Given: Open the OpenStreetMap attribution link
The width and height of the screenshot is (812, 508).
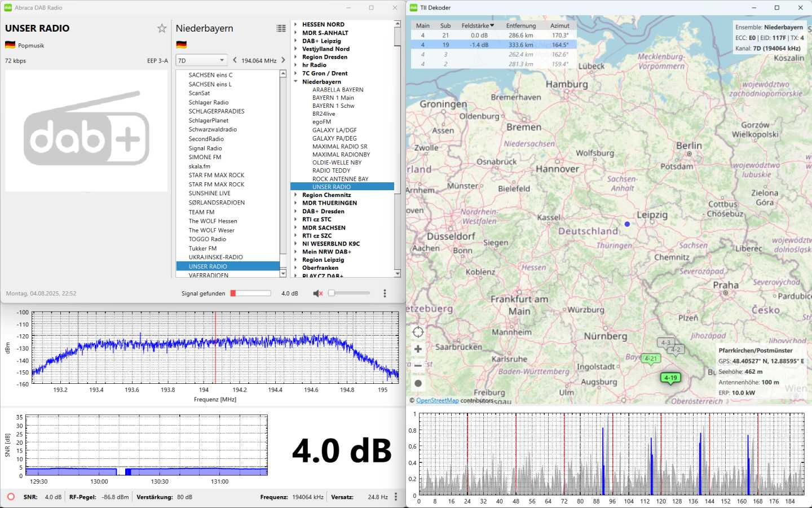Looking at the screenshot, I should (x=437, y=401).
